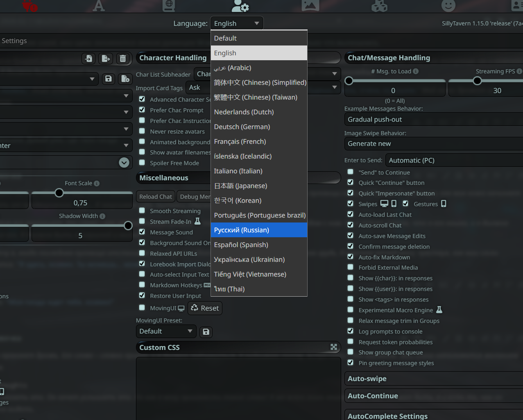Open Example Messages Behavior Gradual push-out dropdown
The image size is (523, 420).
click(x=434, y=119)
